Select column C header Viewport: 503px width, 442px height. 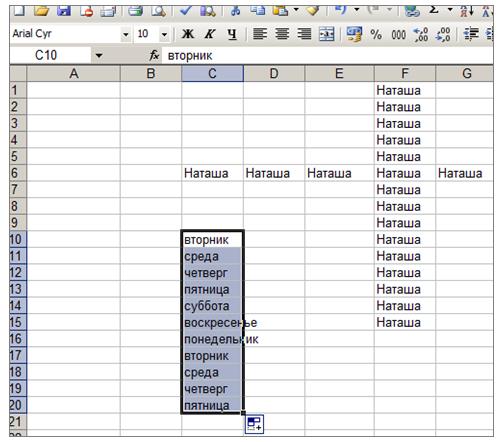pyautogui.click(x=212, y=74)
